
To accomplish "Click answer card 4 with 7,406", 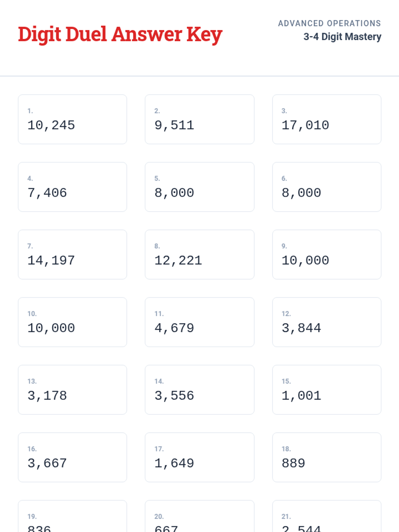I will (72, 187).
